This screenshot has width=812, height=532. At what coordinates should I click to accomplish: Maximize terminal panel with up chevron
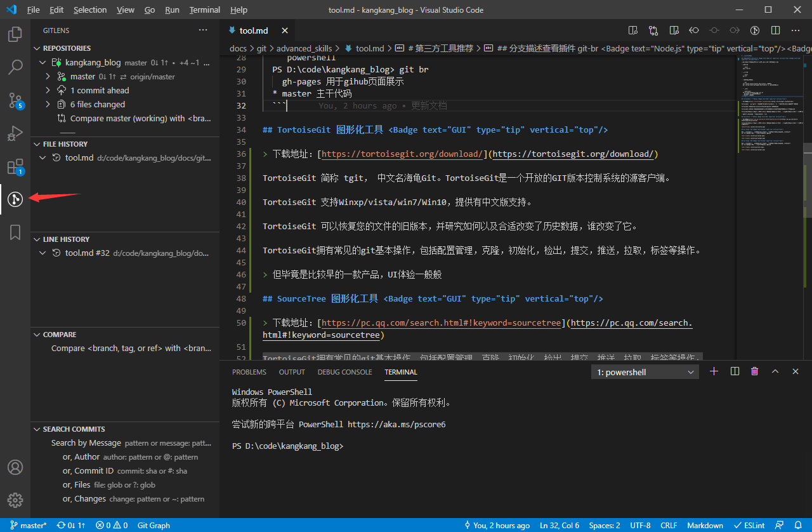(775, 371)
